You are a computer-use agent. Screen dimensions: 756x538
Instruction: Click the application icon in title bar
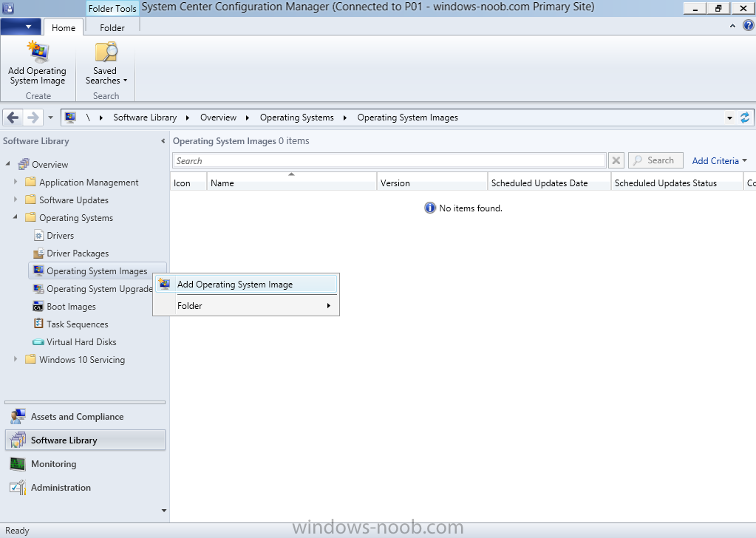pyautogui.click(x=8, y=8)
